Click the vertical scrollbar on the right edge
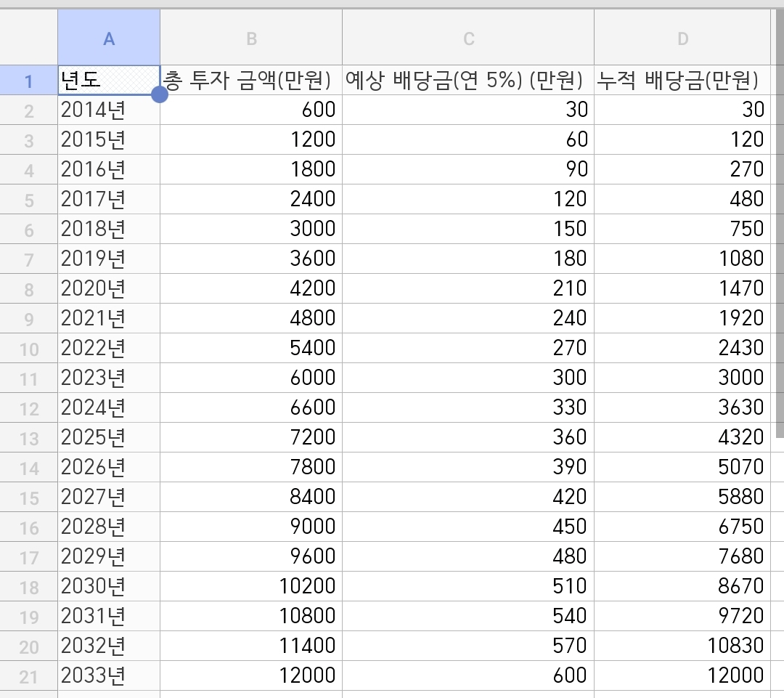The width and height of the screenshot is (784, 698). 780,225
